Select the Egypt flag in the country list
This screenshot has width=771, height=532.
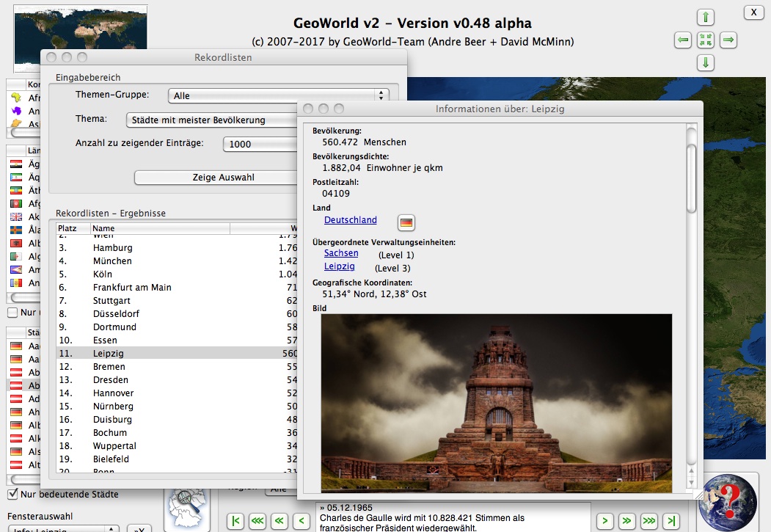pos(16,164)
